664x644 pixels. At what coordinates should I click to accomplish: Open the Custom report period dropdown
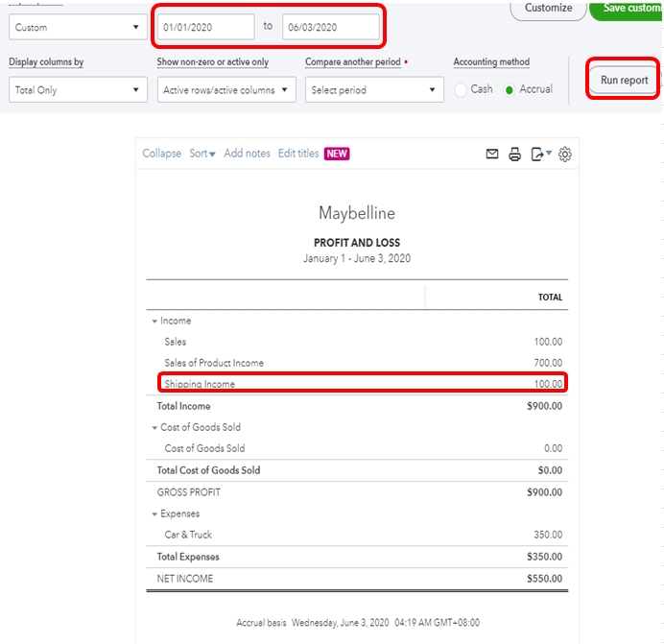(x=77, y=28)
